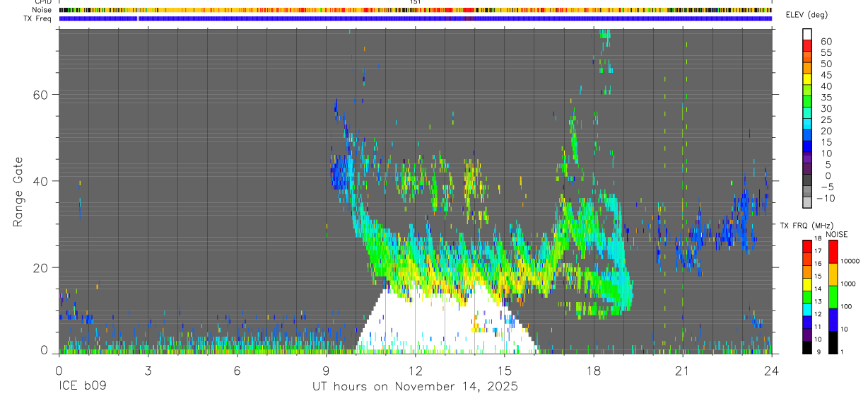Click NOISE legend label '10000'

pos(850,261)
